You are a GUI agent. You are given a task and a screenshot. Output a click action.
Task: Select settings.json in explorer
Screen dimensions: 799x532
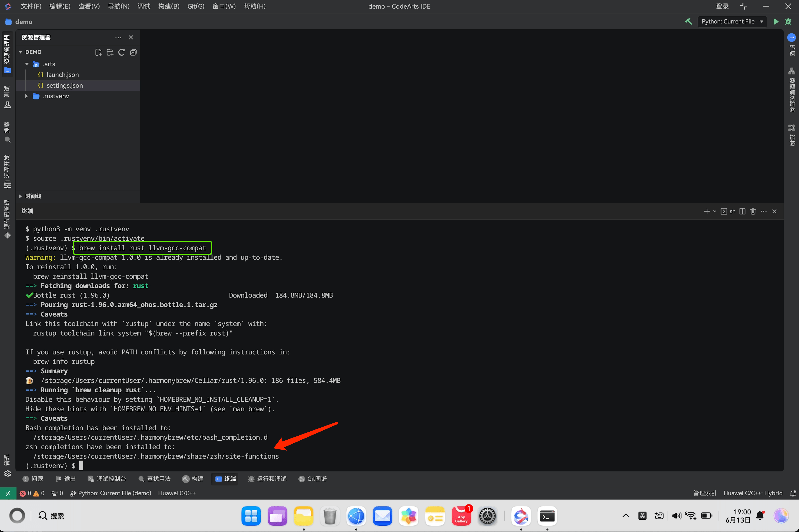click(78, 86)
